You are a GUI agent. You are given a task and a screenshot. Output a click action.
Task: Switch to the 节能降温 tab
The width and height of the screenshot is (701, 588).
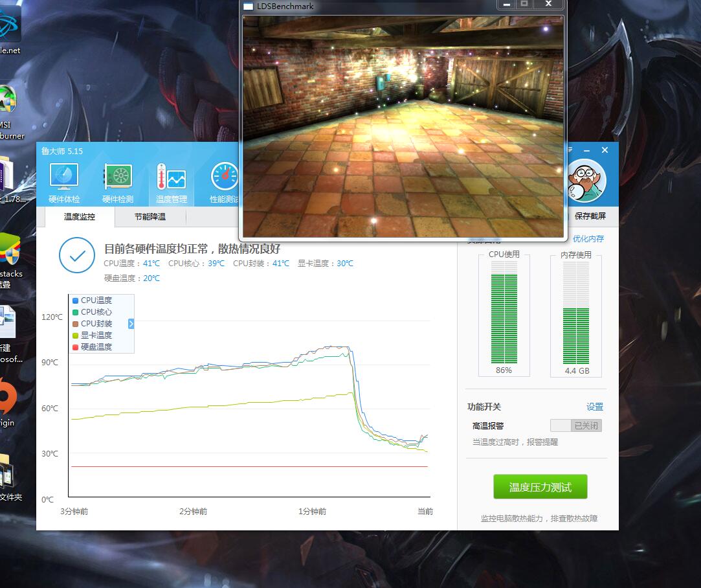(150, 217)
